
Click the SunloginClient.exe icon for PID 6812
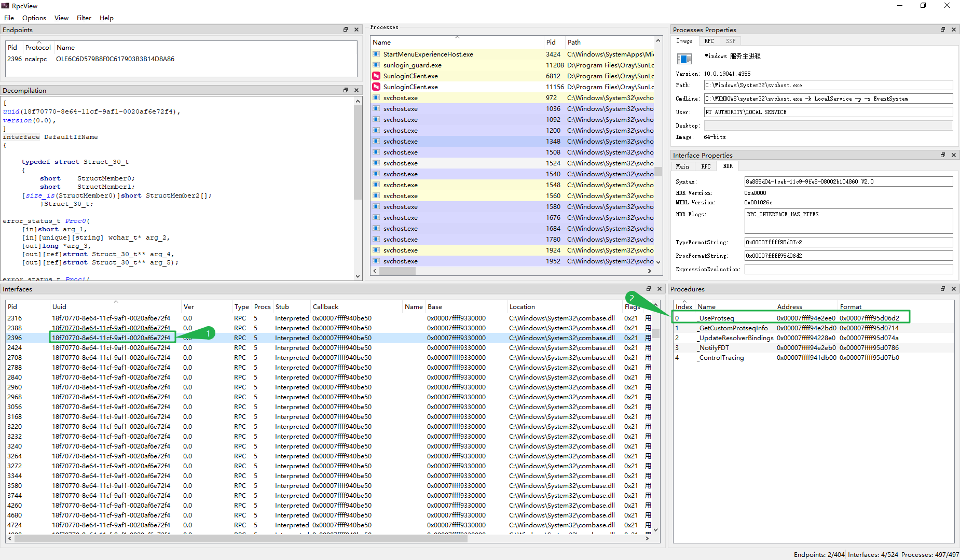pyautogui.click(x=377, y=76)
